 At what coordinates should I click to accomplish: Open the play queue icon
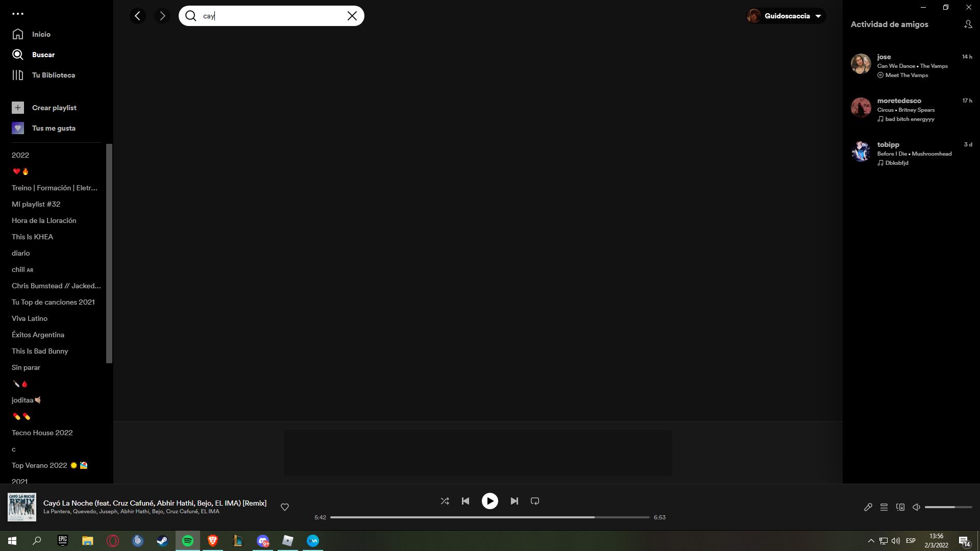884,507
